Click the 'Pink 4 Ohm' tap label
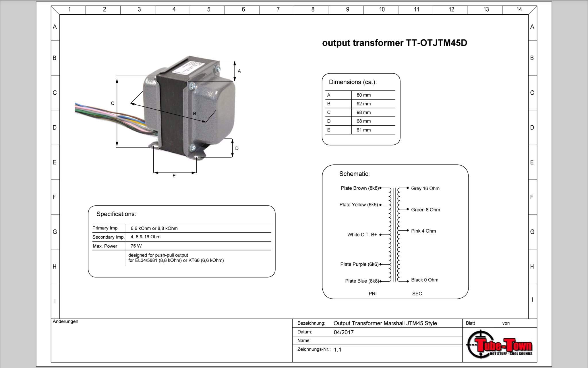588x368 pixels. [423, 231]
